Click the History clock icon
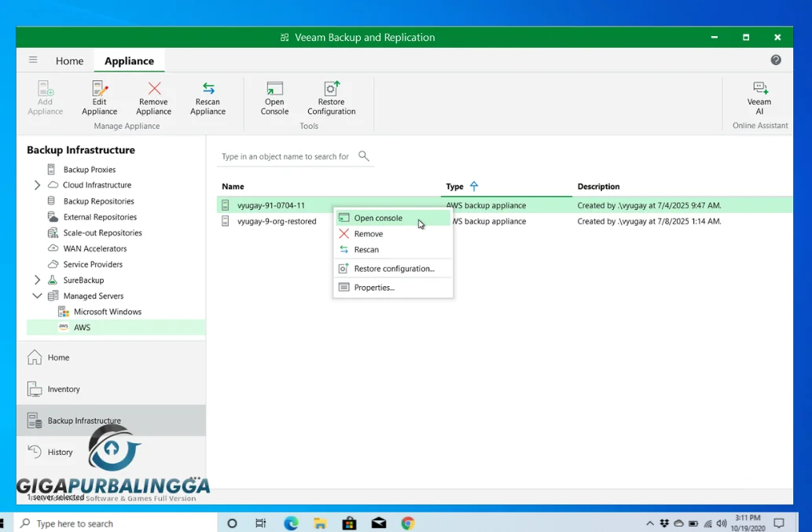This screenshot has height=532, width=812. coord(35,452)
